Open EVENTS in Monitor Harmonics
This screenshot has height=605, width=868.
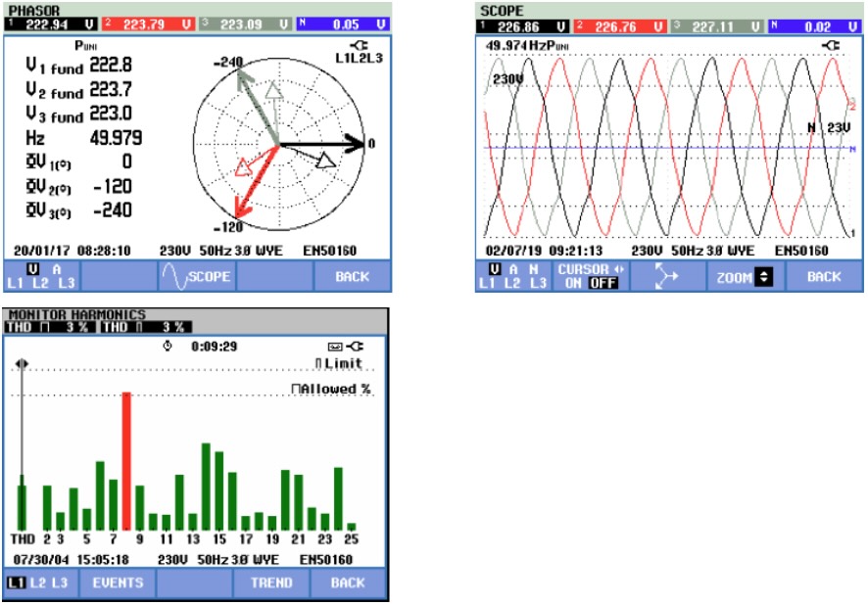[118, 582]
